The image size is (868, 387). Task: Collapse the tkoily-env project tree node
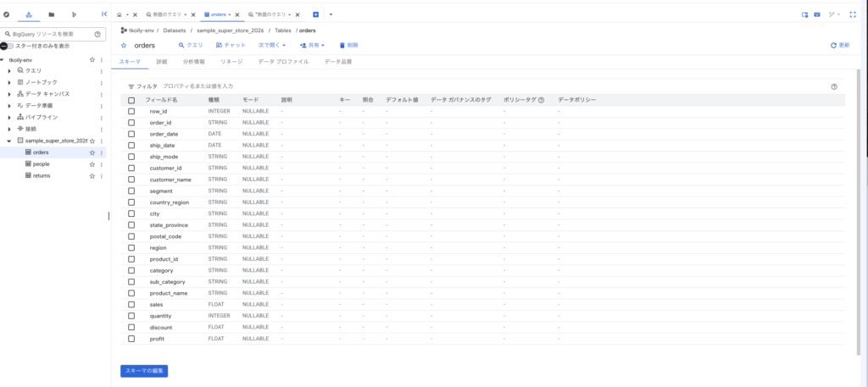pos(3,60)
